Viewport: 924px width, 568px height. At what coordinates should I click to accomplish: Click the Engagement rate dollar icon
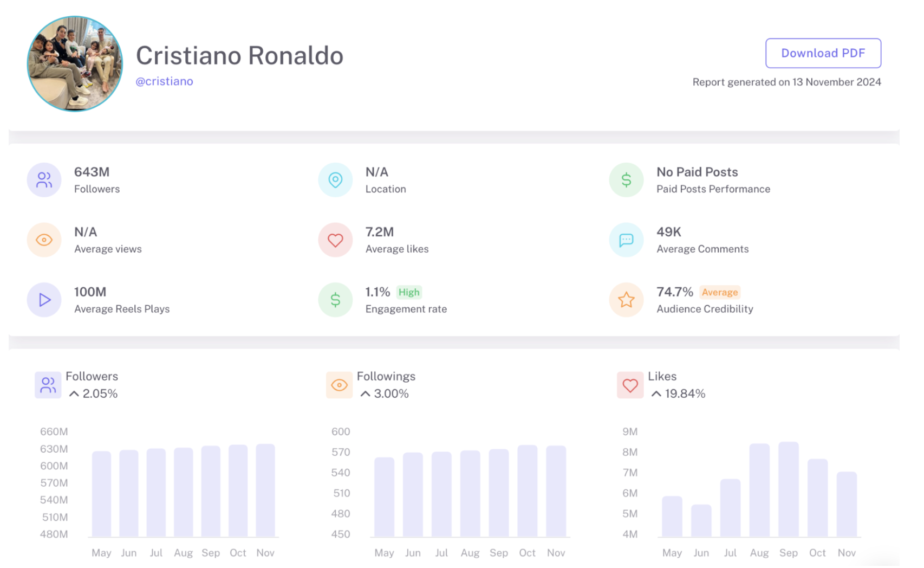(x=335, y=300)
